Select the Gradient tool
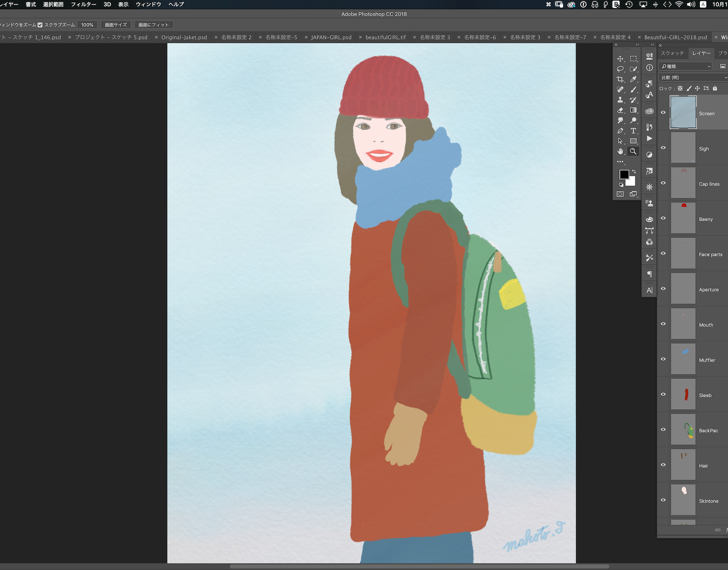 [633, 110]
